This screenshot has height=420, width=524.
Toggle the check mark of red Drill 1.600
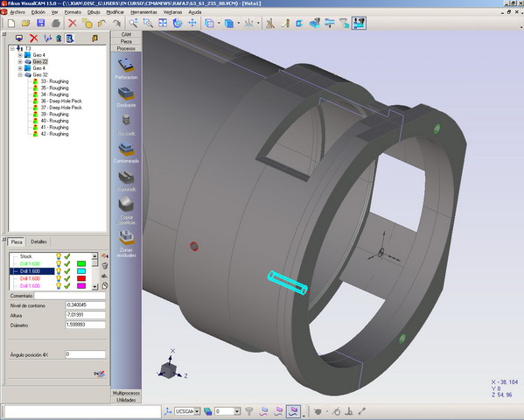point(67,278)
